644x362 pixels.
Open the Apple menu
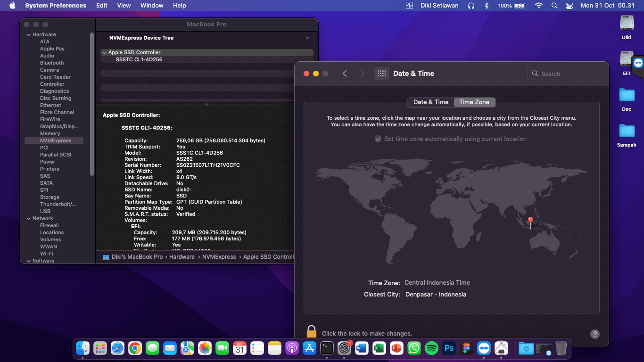point(12,6)
